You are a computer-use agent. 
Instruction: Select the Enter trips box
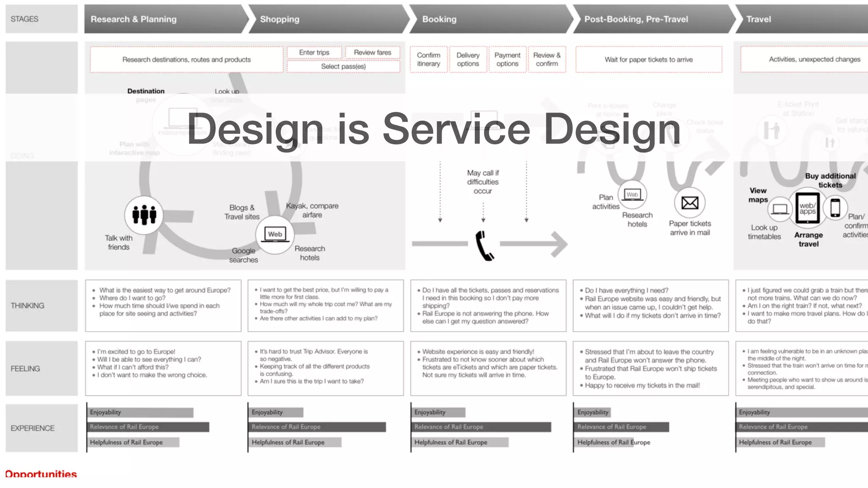[314, 53]
